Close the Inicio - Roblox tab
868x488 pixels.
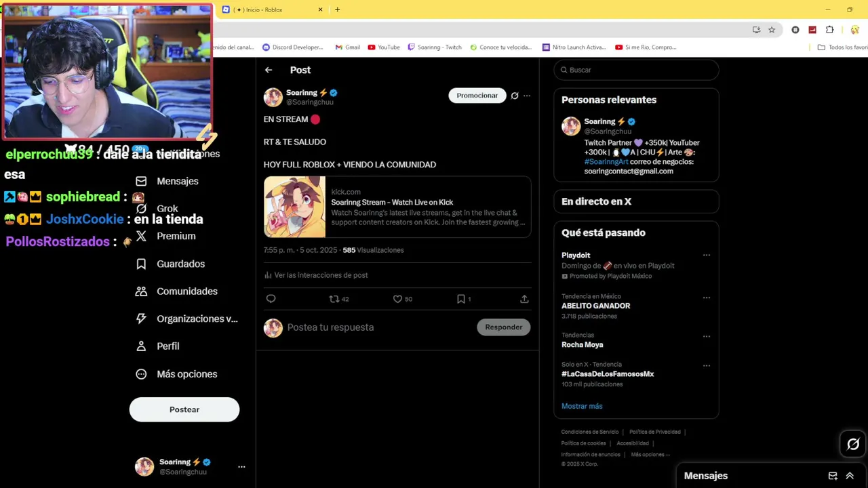[320, 9]
